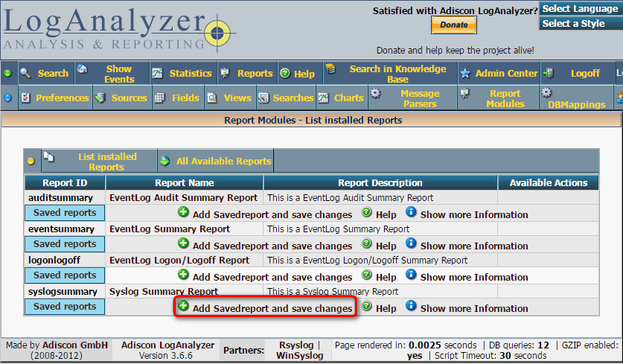Click the pages icon beside List installed Reports
Screen dimensions: 623x364
pos(48,156)
